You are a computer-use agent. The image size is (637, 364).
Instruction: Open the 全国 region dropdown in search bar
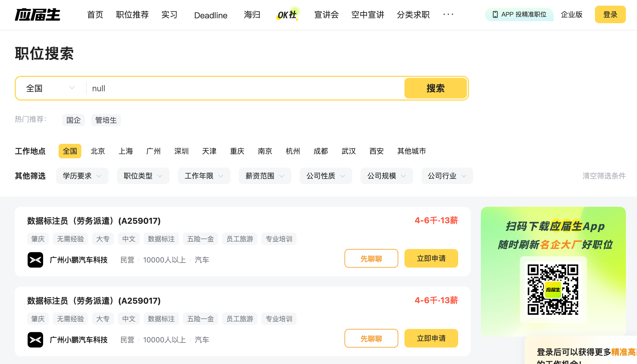[x=50, y=88]
